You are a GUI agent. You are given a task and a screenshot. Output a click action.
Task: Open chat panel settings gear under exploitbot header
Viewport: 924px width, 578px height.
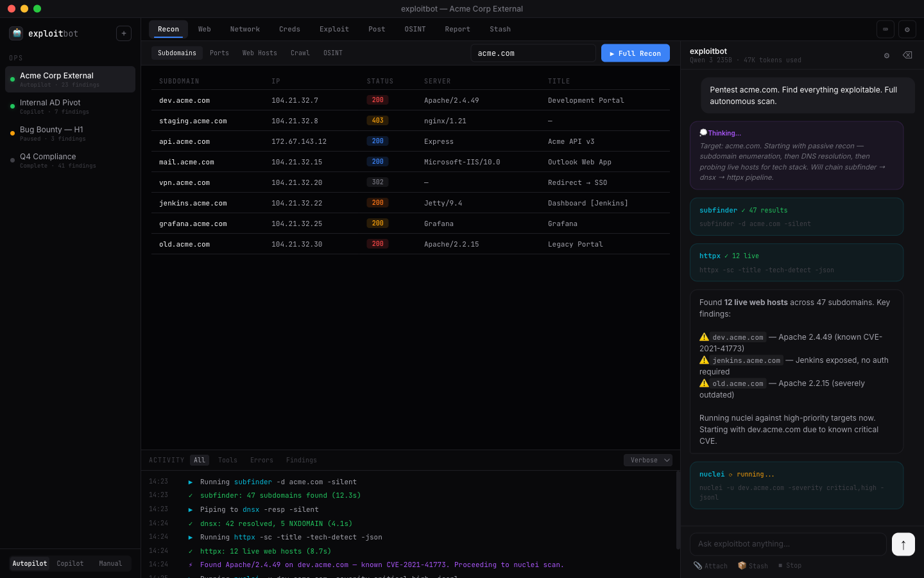tap(887, 55)
